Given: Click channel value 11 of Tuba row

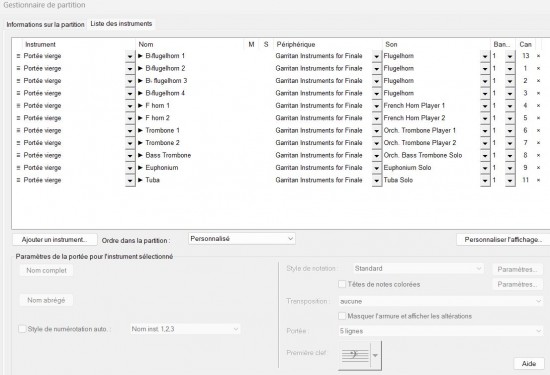Looking at the screenshot, I should [x=525, y=180].
